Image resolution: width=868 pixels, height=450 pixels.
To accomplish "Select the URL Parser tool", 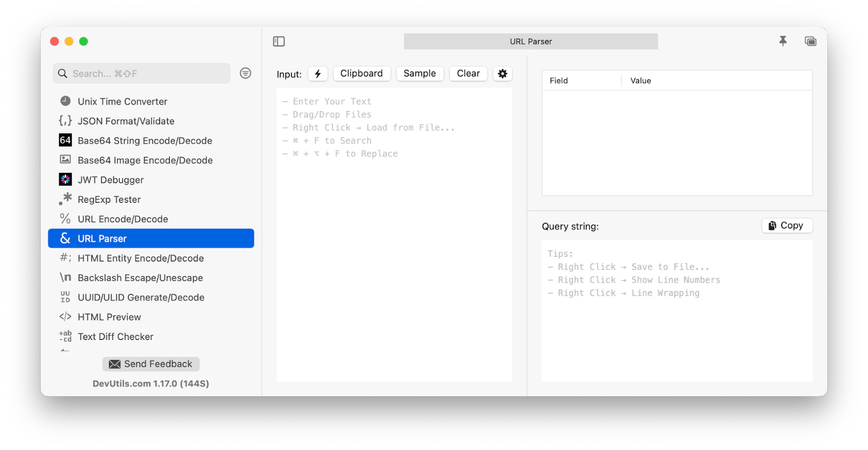I will pos(151,238).
